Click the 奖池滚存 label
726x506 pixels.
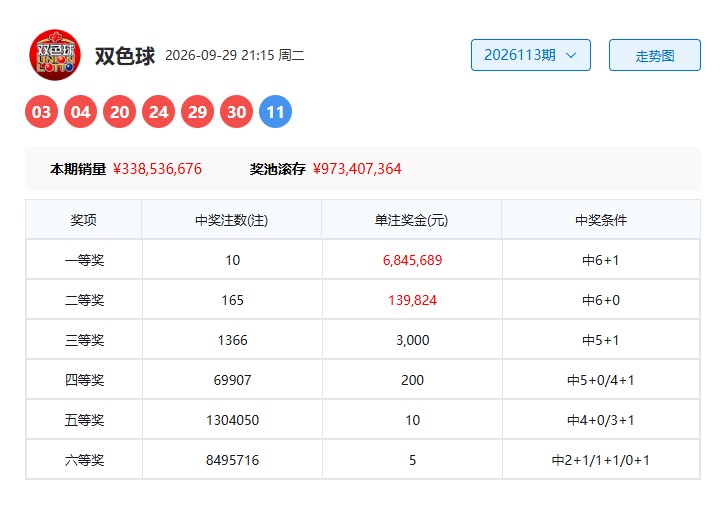tap(278, 169)
